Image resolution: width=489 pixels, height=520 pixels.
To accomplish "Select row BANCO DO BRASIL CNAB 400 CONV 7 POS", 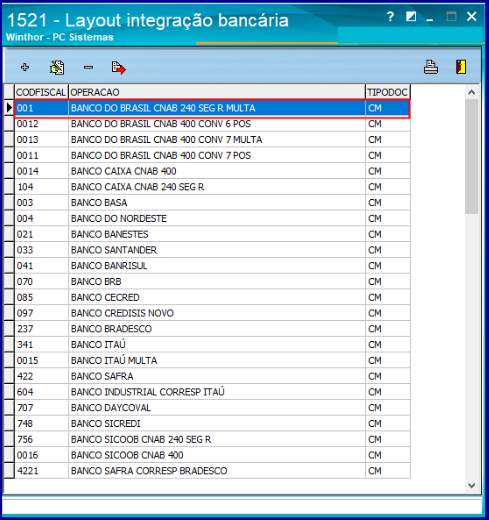I will (x=212, y=156).
